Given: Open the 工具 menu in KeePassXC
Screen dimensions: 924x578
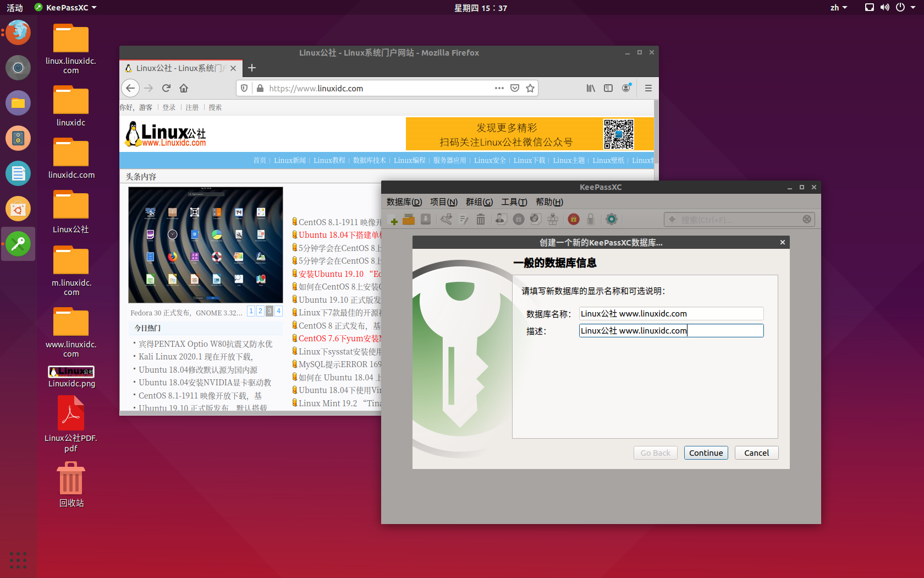Looking at the screenshot, I should point(513,202).
